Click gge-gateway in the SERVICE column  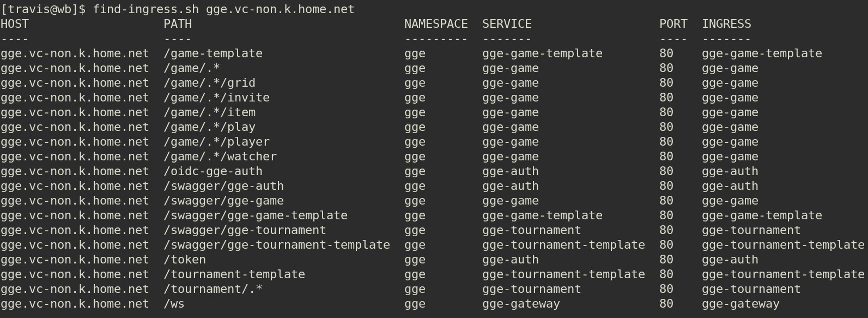[x=521, y=304]
